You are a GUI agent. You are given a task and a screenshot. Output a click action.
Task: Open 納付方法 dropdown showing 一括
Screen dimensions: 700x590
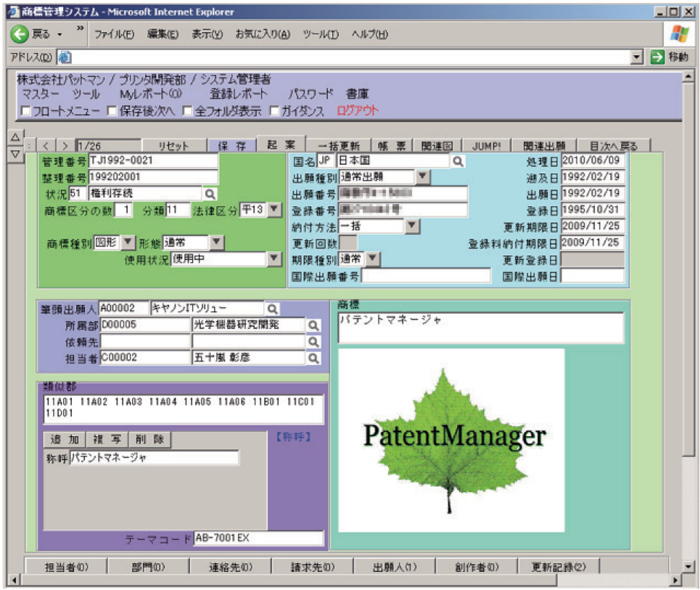(x=411, y=226)
